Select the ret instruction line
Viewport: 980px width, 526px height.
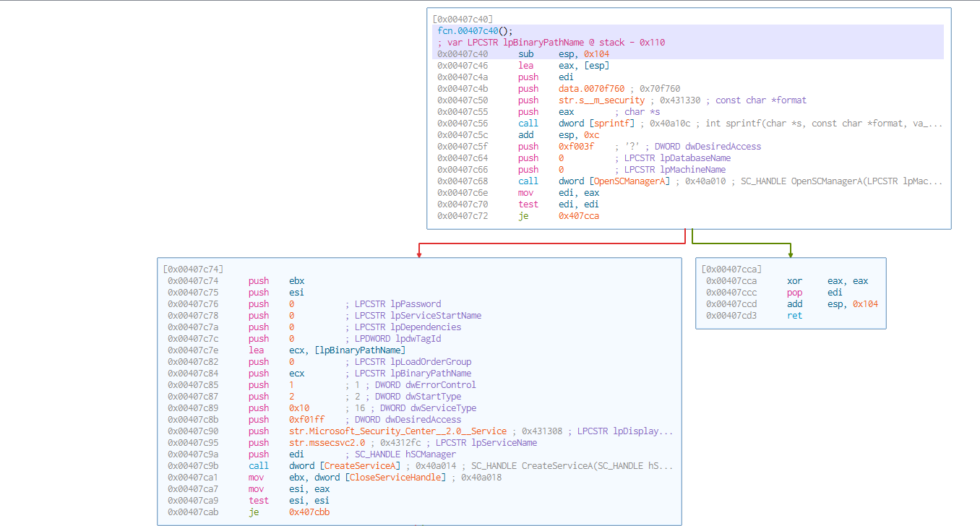tap(794, 316)
